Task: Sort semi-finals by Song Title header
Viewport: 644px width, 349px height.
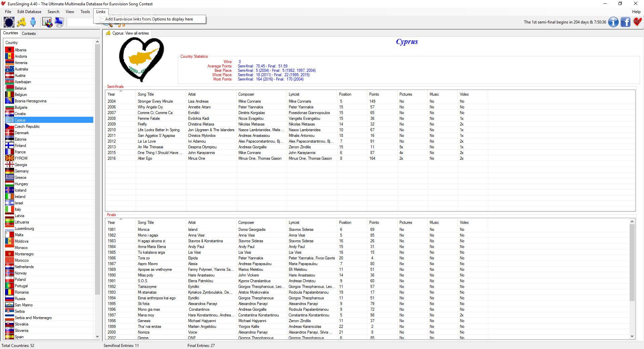Action: [161, 94]
